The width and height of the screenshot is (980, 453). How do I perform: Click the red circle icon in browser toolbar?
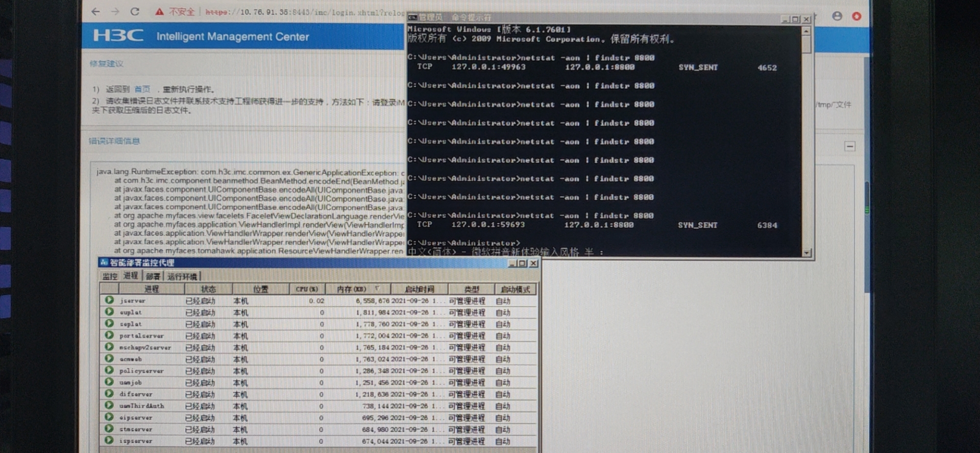click(856, 16)
